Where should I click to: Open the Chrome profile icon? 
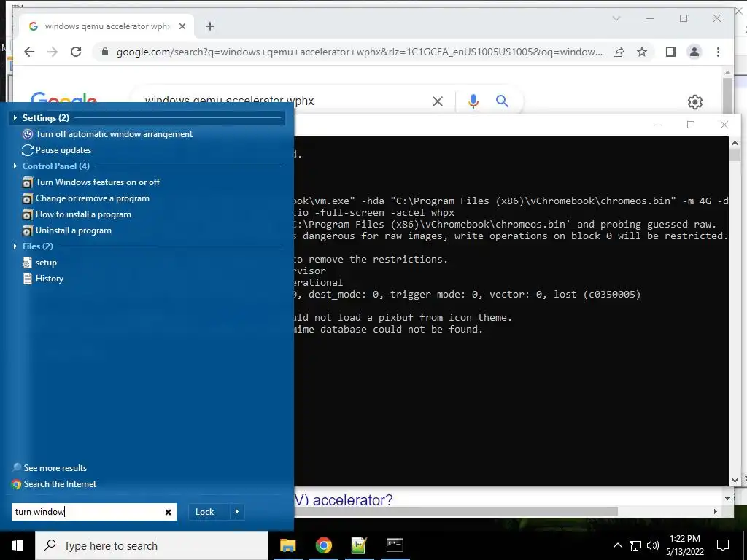[694, 52]
